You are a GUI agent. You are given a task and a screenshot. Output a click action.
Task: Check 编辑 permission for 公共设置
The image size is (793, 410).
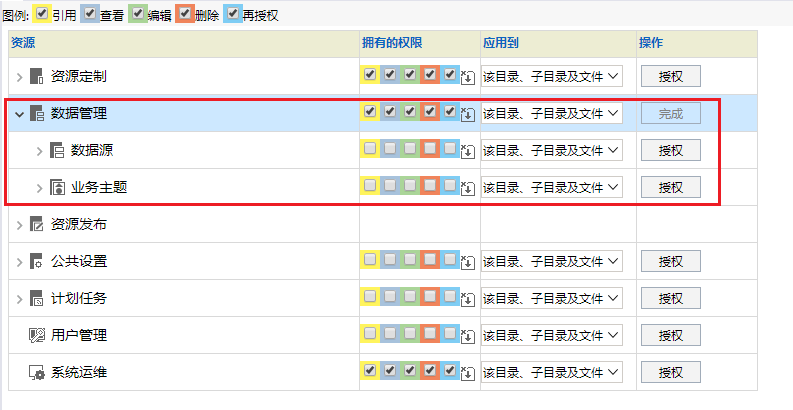pyautogui.click(x=410, y=259)
